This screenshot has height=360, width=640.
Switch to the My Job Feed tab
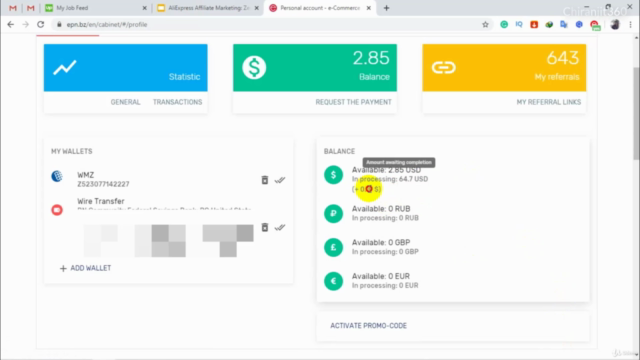click(96, 8)
